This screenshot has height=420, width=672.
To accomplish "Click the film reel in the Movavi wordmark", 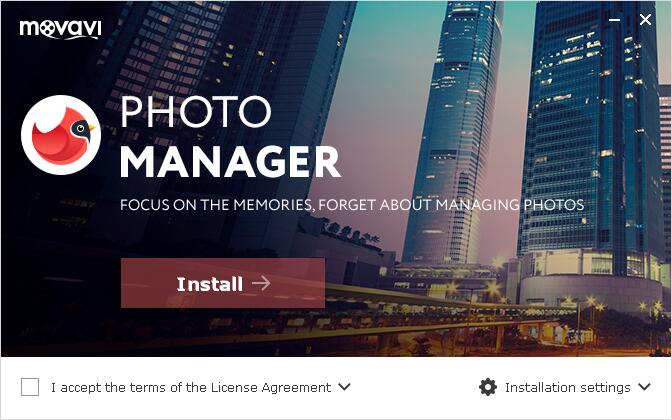I will pyautogui.click(x=46, y=29).
